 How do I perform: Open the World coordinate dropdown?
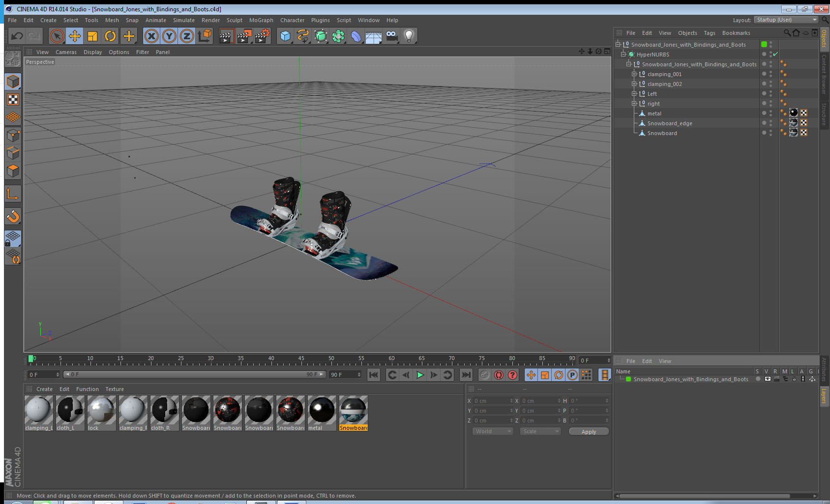493,431
